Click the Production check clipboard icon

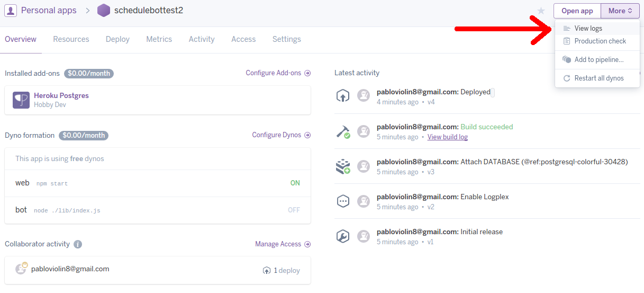point(567,41)
